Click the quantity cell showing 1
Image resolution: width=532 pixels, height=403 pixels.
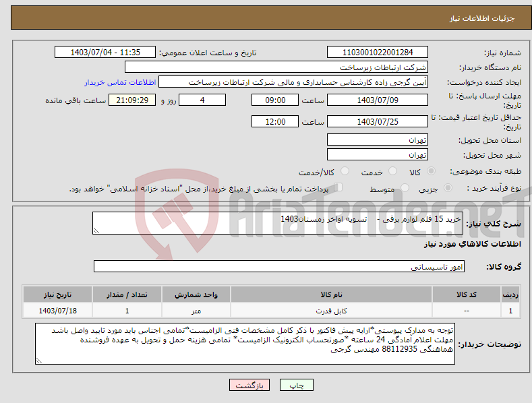127,311
